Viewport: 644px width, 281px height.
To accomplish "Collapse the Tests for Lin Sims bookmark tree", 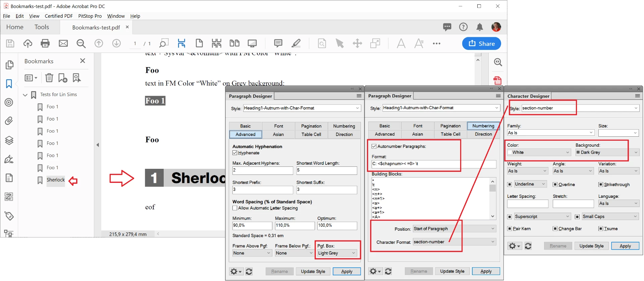I will [x=25, y=95].
